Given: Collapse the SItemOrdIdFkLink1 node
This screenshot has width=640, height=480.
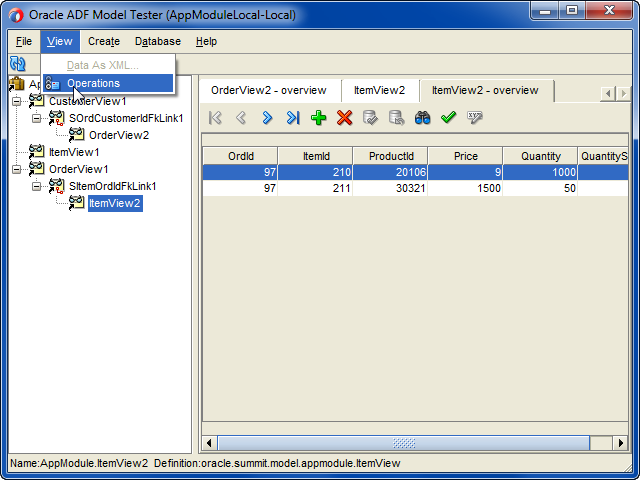Looking at the screenshot, I should pos(36,186).
